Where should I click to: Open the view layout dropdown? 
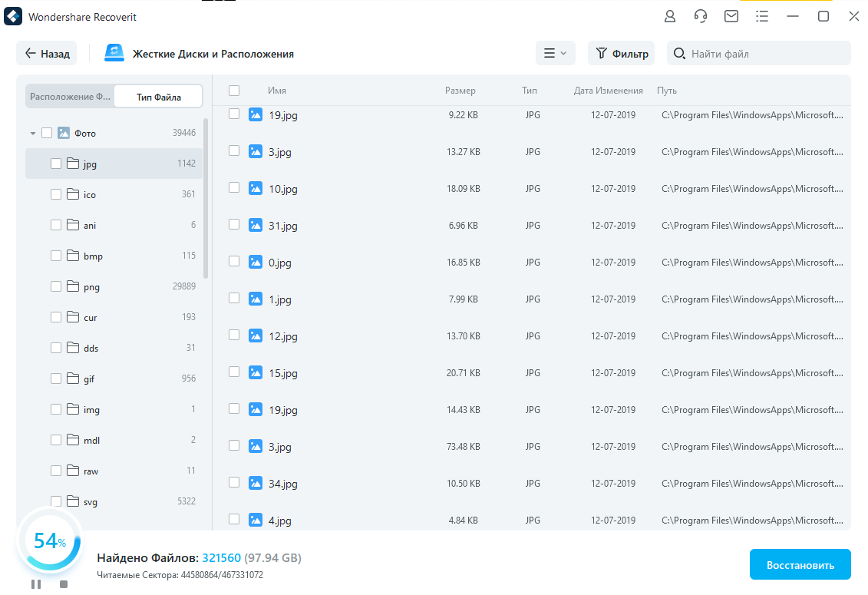point(555,53)
